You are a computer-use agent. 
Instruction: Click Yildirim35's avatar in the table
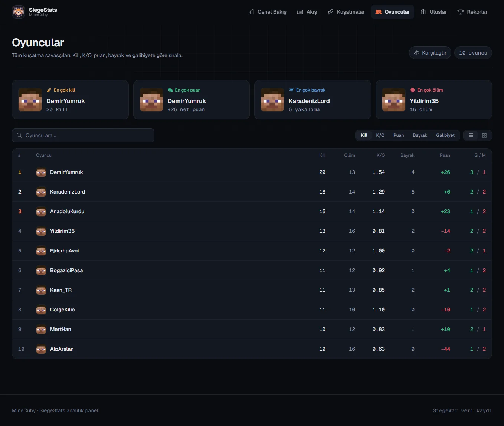(41, 231)
